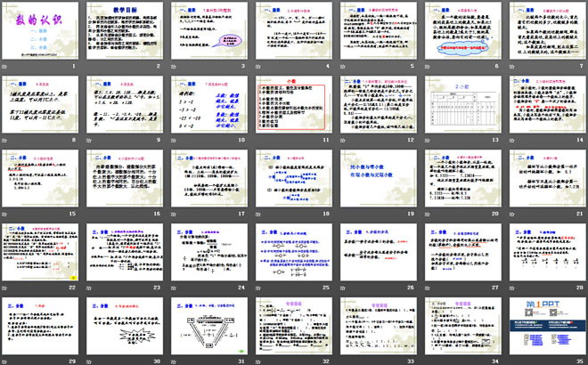Click the animation star icon under slide 16
The height and width of the screenshot is (365, 588).
(89, 214)
